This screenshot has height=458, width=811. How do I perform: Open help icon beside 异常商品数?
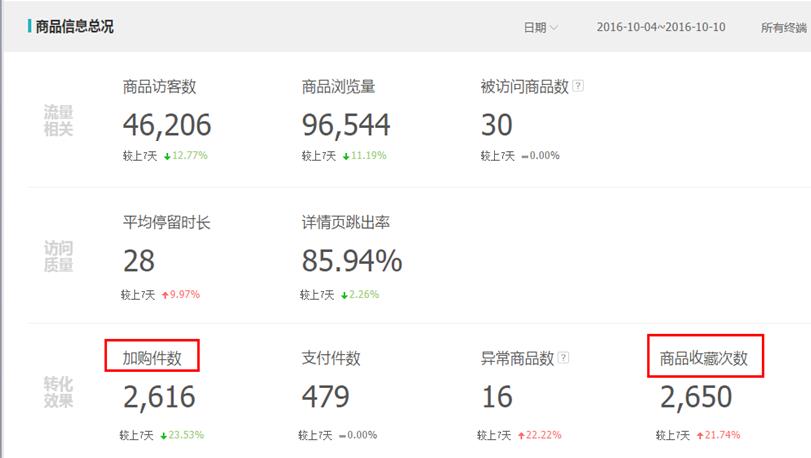(564, 357)
